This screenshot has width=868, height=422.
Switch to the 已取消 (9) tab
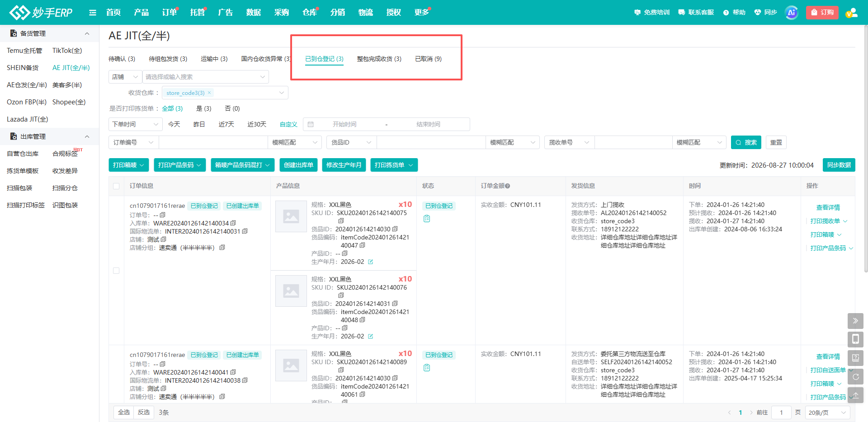428,59
